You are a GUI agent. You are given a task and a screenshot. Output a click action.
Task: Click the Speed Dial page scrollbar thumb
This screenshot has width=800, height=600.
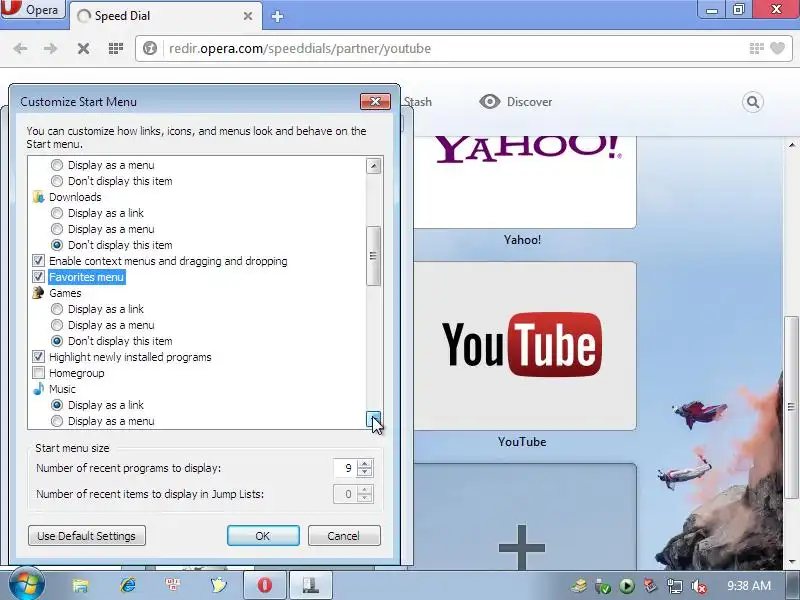tap(791, 407)
